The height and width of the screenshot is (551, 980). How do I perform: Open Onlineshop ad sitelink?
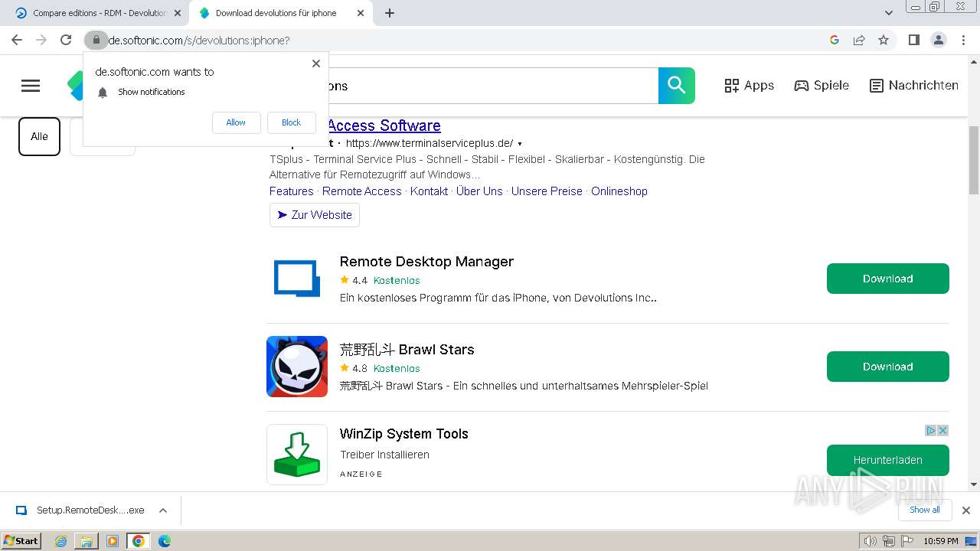[x=619, y=191]
